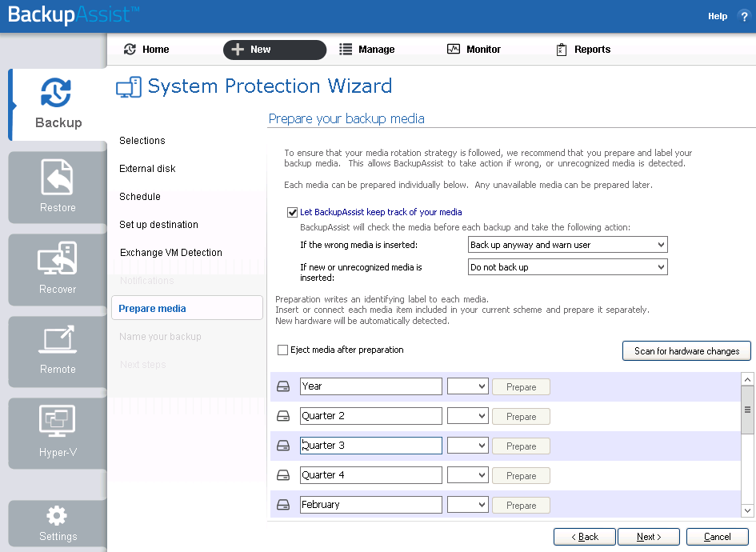Go to the Selections wizard step
The width and height of the screenshot is (756, 552).
pyautogui.click(x=142, y=141)
